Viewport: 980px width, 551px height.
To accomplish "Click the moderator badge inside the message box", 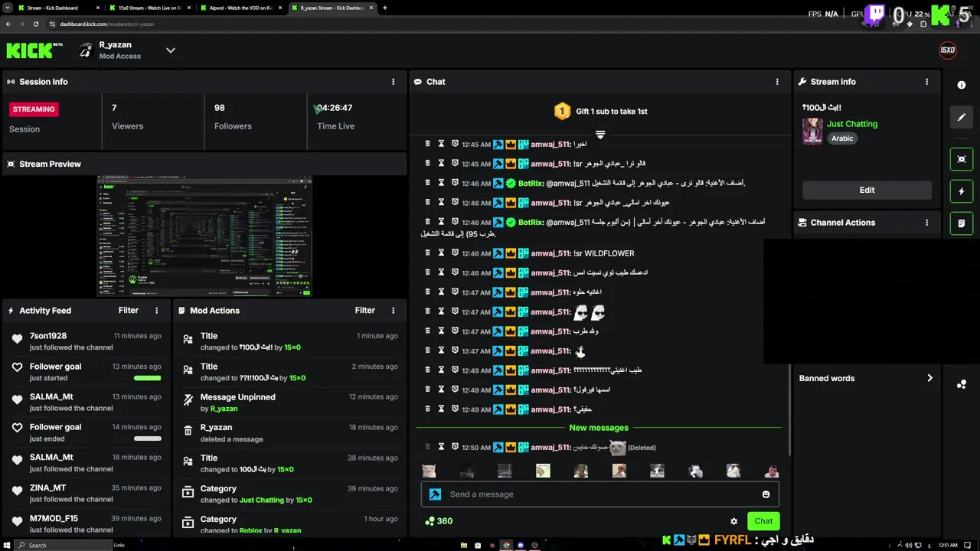I will tap(435, 494).
